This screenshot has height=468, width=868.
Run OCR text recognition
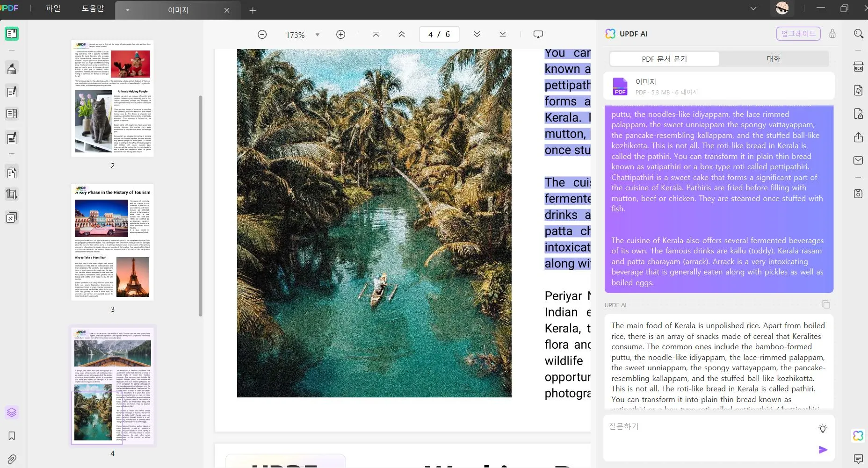[x=858, y=66]
